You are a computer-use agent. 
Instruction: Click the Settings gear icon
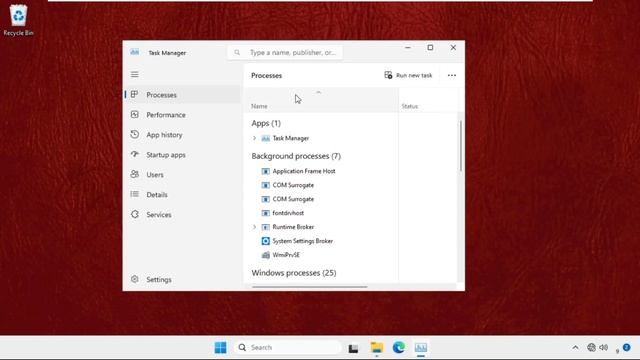pos(135,279)
